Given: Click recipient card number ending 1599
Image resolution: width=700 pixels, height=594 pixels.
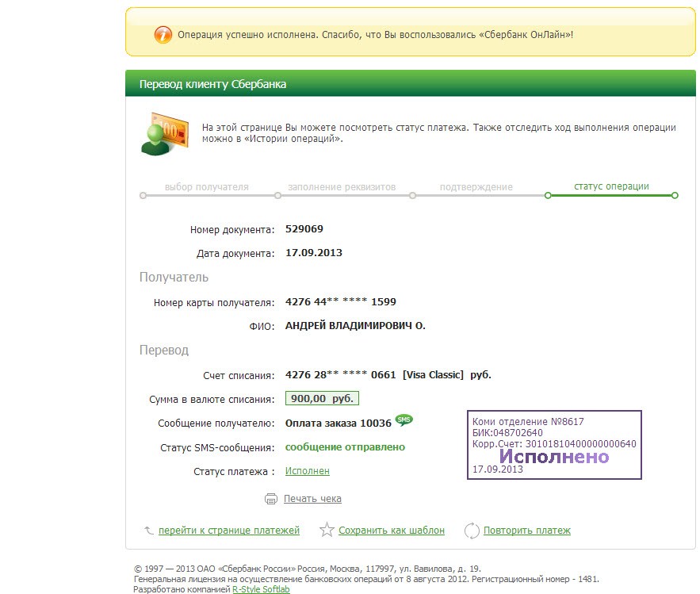Looking at the screenshot, I should pyautogui.click(x=341, y=302).
